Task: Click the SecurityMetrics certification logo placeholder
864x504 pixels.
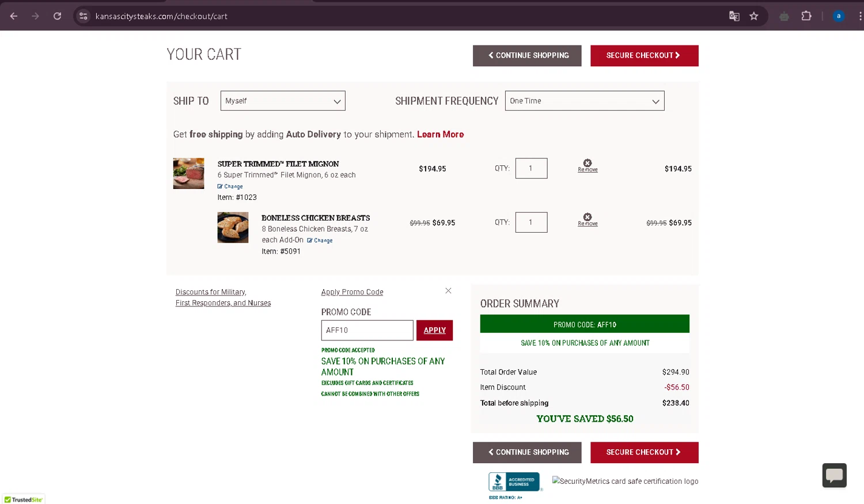Action: (x=626, y=482)
